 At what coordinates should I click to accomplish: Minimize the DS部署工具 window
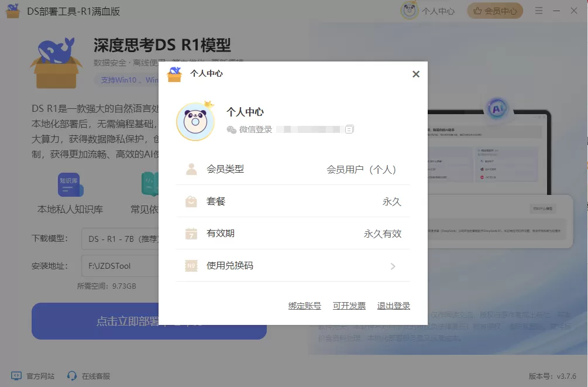[x=556, y=11]
